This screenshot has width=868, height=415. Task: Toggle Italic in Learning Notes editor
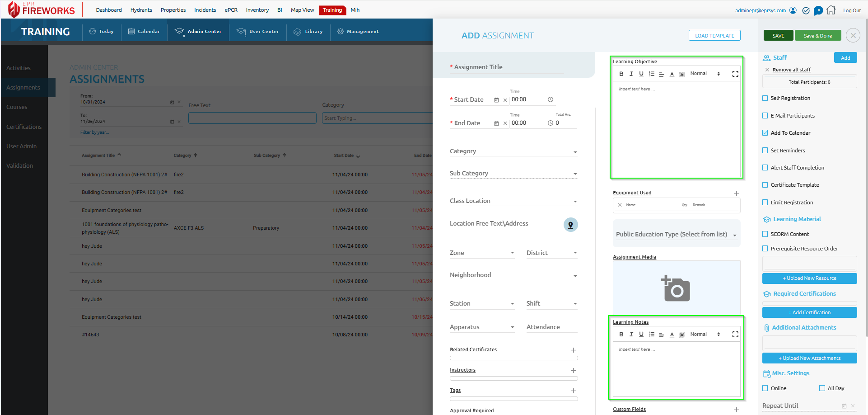pyautogui.click(x=631, y=335)
